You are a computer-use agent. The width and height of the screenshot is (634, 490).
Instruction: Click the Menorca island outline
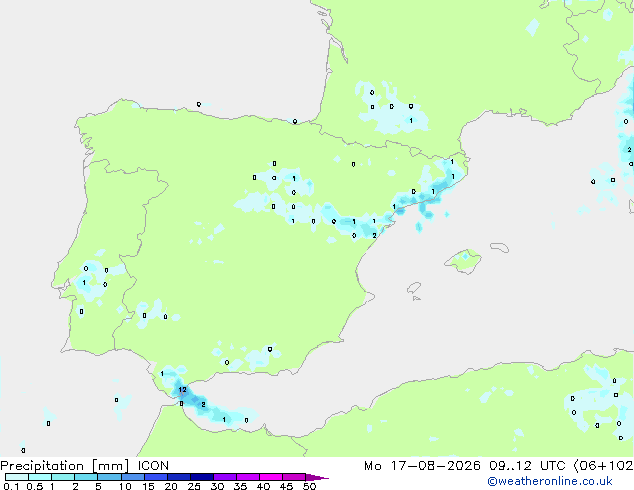click(499, 247)
